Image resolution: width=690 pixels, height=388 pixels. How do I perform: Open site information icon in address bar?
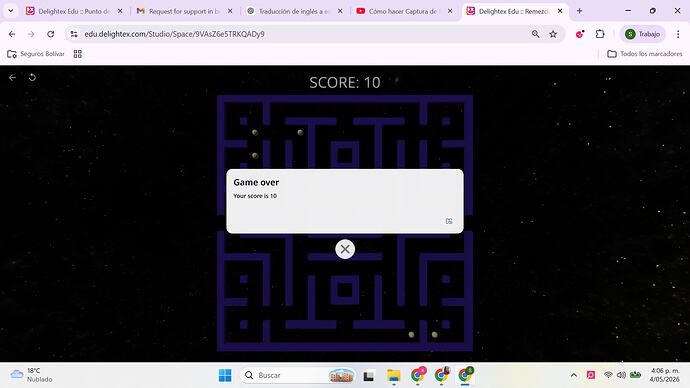tap(74, 34)
